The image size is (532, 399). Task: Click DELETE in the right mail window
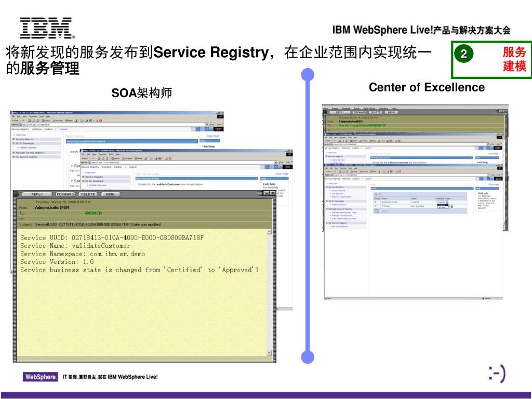tap(376, 112)
